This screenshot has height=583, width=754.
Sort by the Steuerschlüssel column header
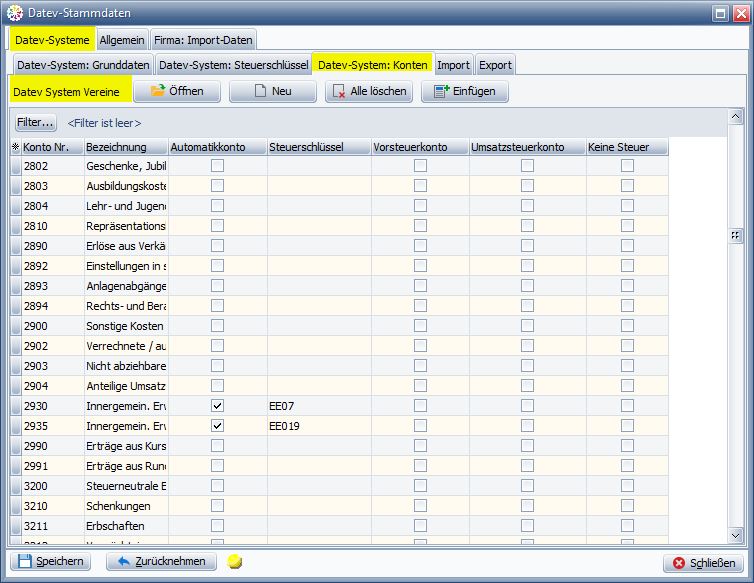point(319,147)
